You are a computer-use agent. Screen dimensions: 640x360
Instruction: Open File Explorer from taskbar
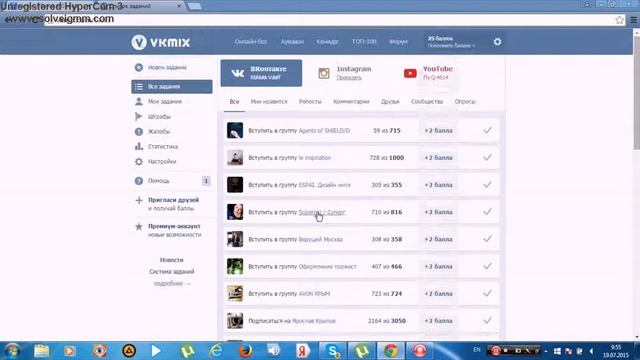[41, 351]
